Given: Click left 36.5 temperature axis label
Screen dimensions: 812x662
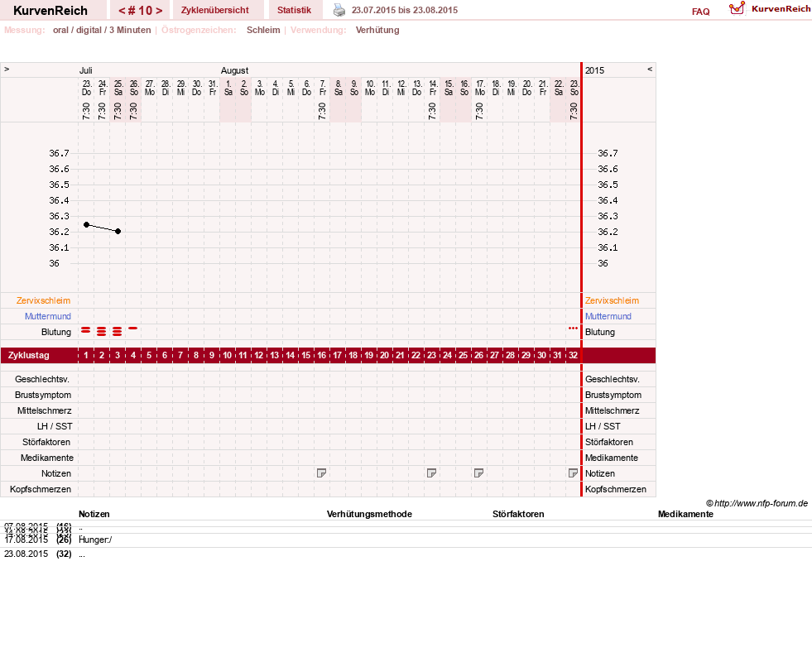Looking at the screenshot, I should point(59,185).
